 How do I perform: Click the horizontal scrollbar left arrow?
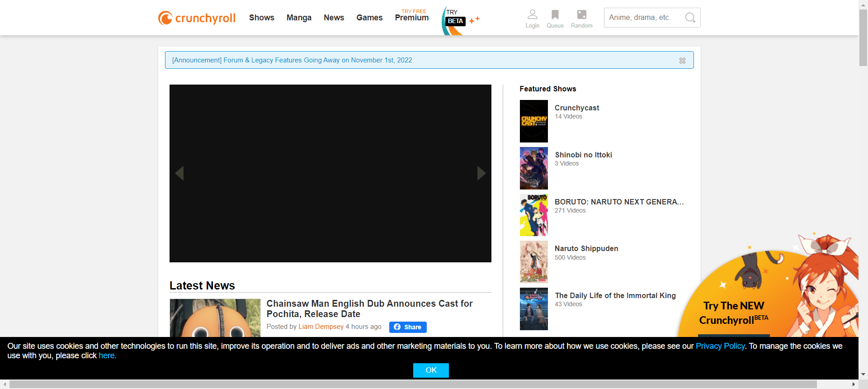pos(5,384)
